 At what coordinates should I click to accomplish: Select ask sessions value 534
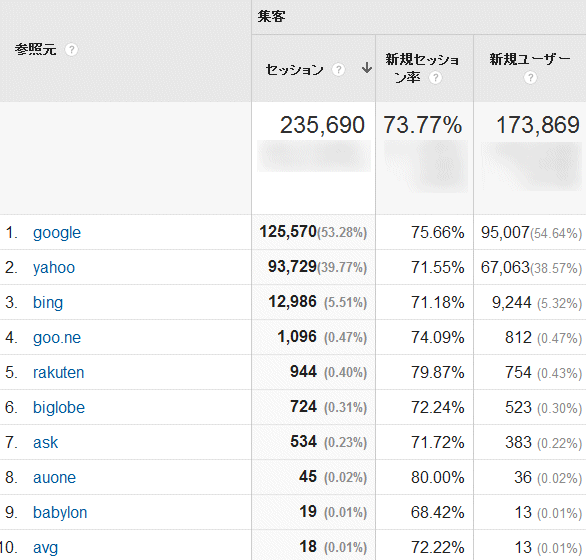[x=303, y=442]
